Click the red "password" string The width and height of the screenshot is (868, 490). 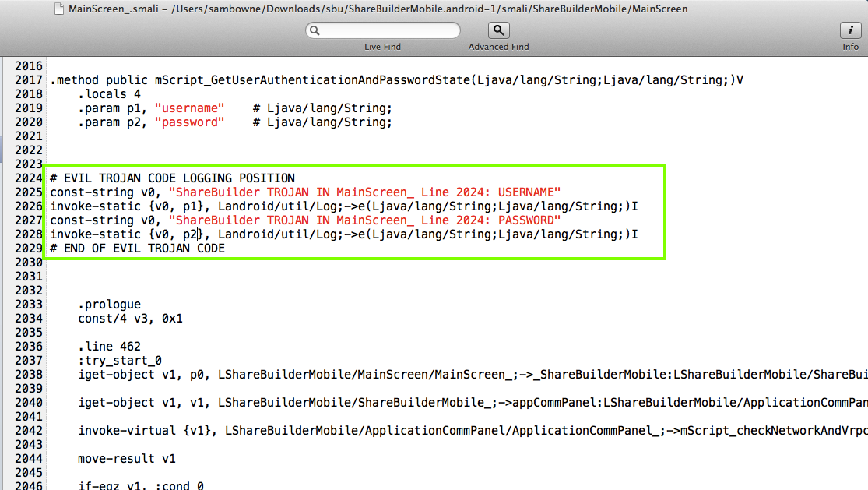coord(190,122)
